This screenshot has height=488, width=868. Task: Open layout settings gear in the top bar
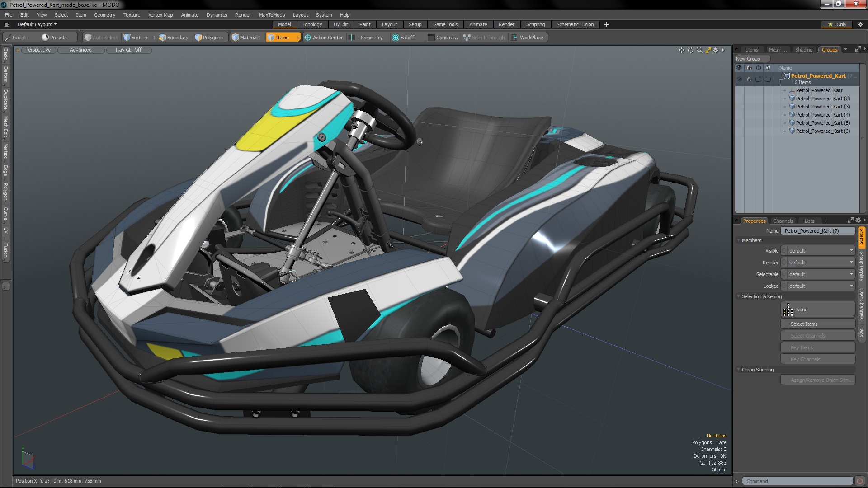[x=860, y=24]
